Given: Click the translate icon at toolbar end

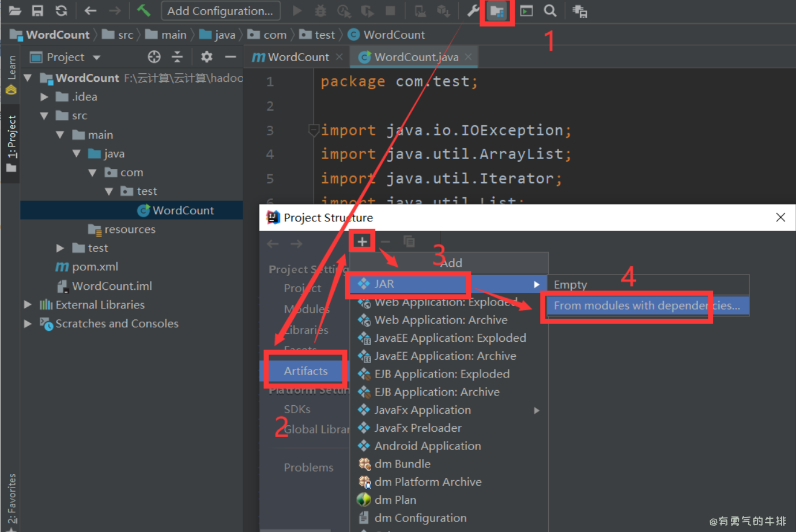Looking at the screenshot, I should pos(580,11).
